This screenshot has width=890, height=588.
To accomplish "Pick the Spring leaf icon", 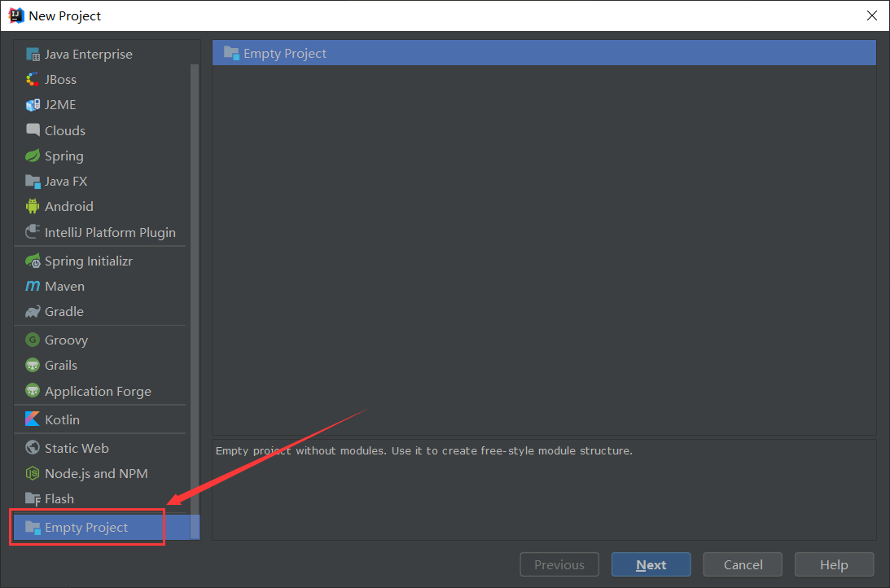I will point(33,156).
